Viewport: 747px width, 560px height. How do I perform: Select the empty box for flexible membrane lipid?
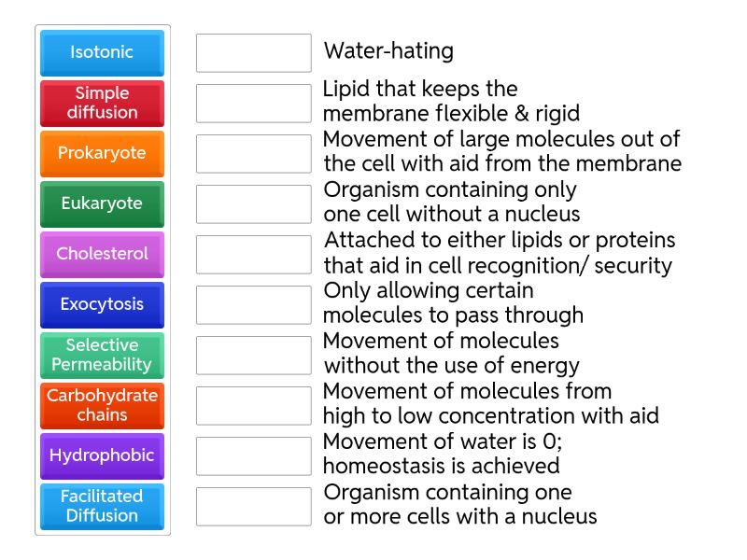click(x=253, y=103)
